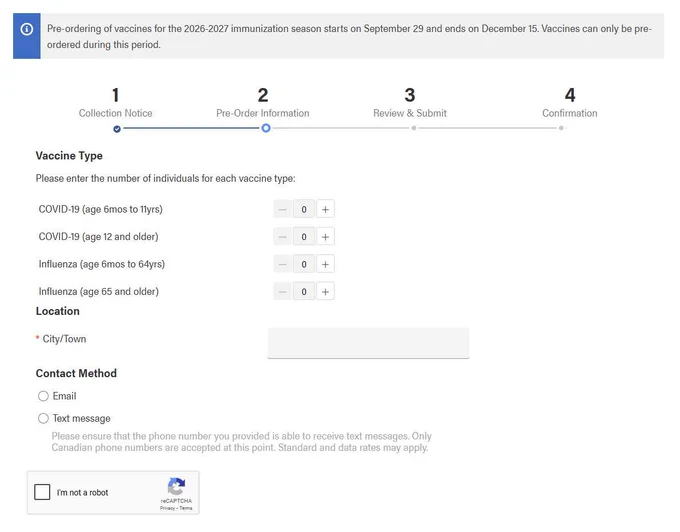Increase Influenza age 65 and older count
Screen dimensions: 680x532
[325, 292]
